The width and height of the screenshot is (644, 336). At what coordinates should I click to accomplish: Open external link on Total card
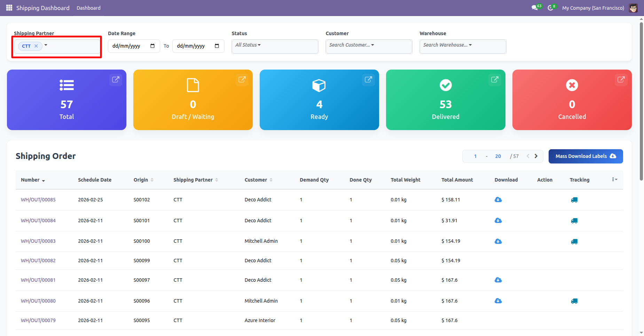pyautogui.click(x=116, y=80)
